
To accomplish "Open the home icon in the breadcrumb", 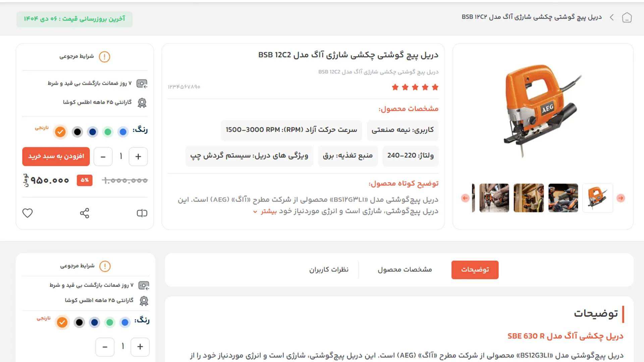I will pyautogui.click(x=627, y=17).
